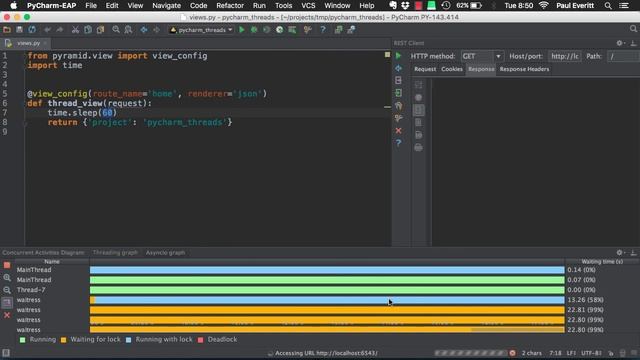Close concurrency diagram with red X
640x360 pixels.
coord(7,315)
